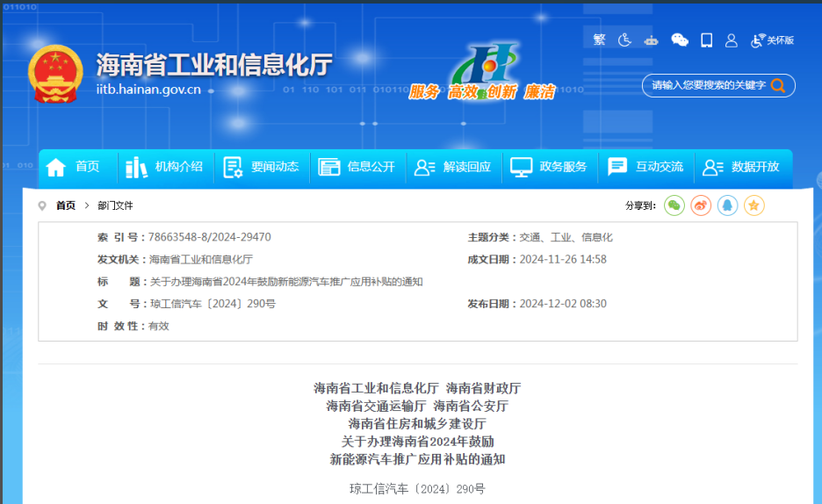Image resolution: width=822 pixels, height=504 pixels.
Task: Select issuing agency 海南省工业和信息化厅 value
Action: pyautogui.click(x=201, y=259)
